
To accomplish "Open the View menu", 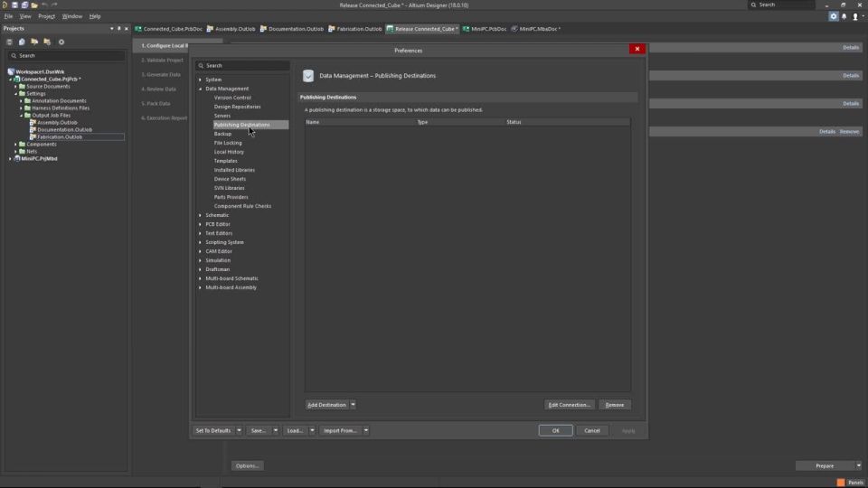I will tap(25, 16).
